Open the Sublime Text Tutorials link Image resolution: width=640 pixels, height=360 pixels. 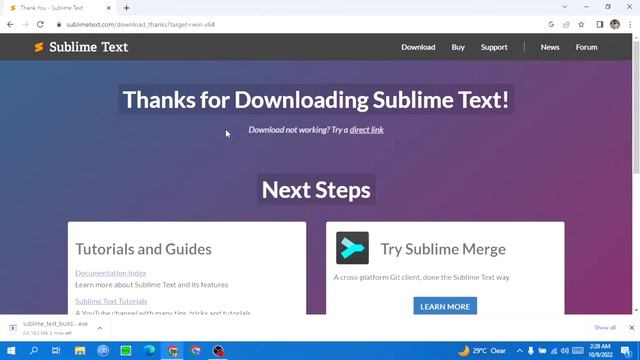point(111,301)
